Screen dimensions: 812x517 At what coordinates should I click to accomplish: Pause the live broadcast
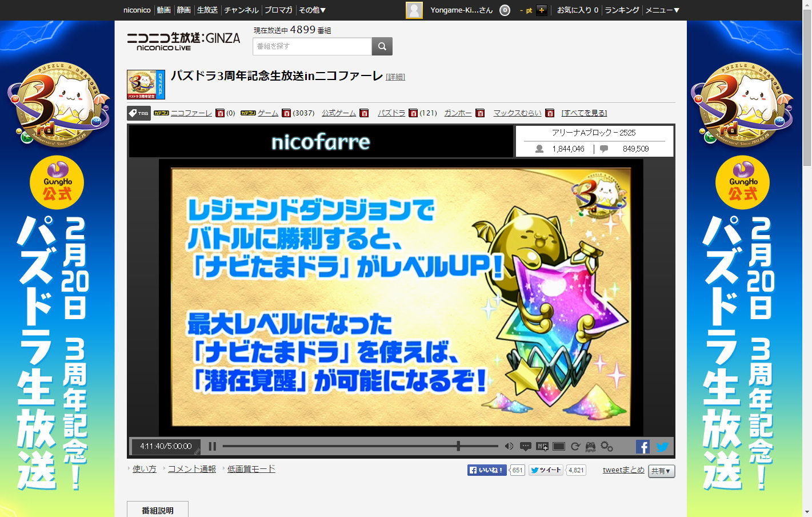213,447
